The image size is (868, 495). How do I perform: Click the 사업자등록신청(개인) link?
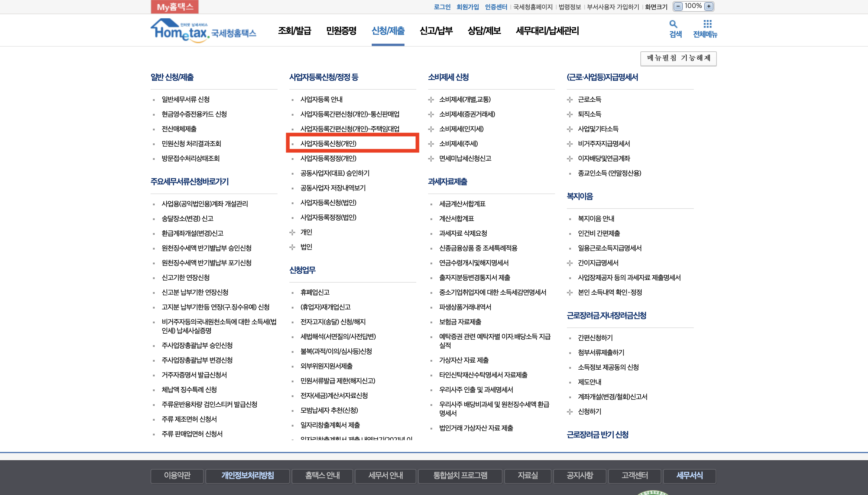328,144
